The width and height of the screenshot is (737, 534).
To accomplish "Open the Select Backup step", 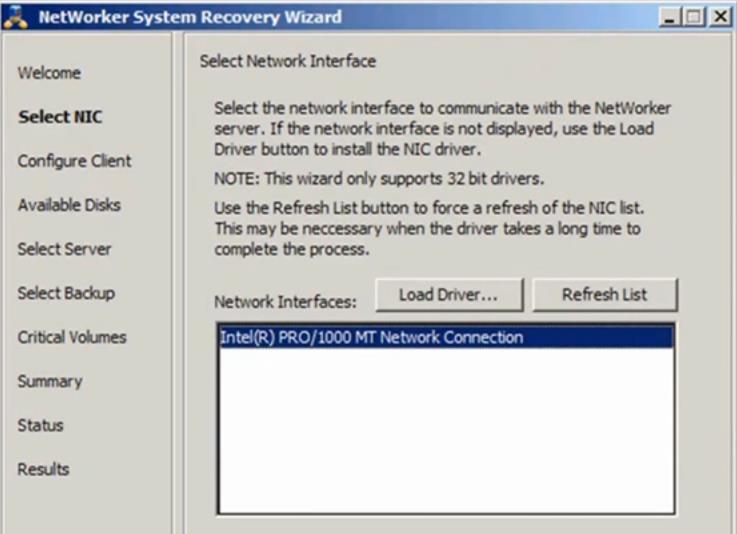I will [66, 293].
